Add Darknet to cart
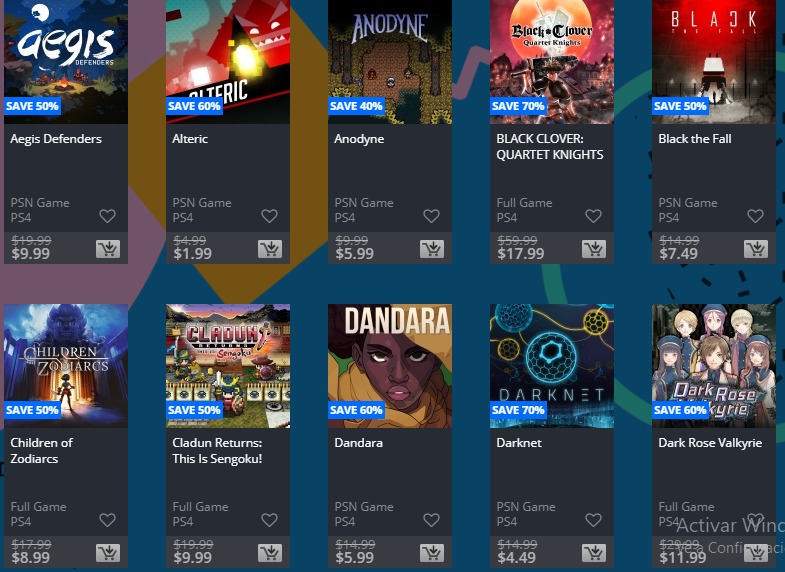 tap(594, 552)
